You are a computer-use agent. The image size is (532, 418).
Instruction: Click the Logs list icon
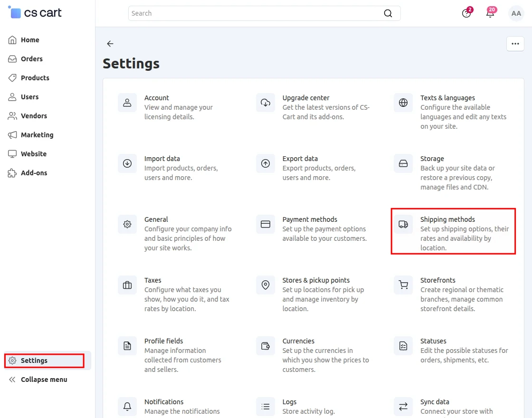click(x=266, y=407)
